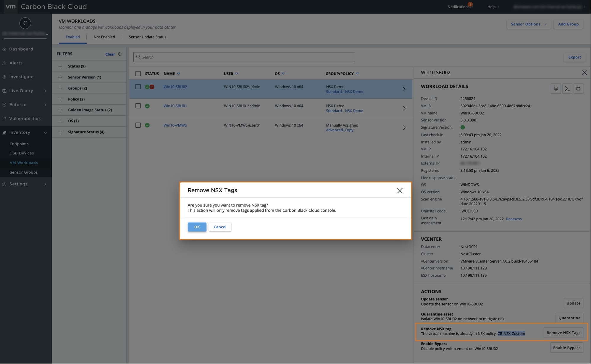Open the Sensor Options dropdown
591x364 pixels.
pyautogui.click(x=528, y=24)
